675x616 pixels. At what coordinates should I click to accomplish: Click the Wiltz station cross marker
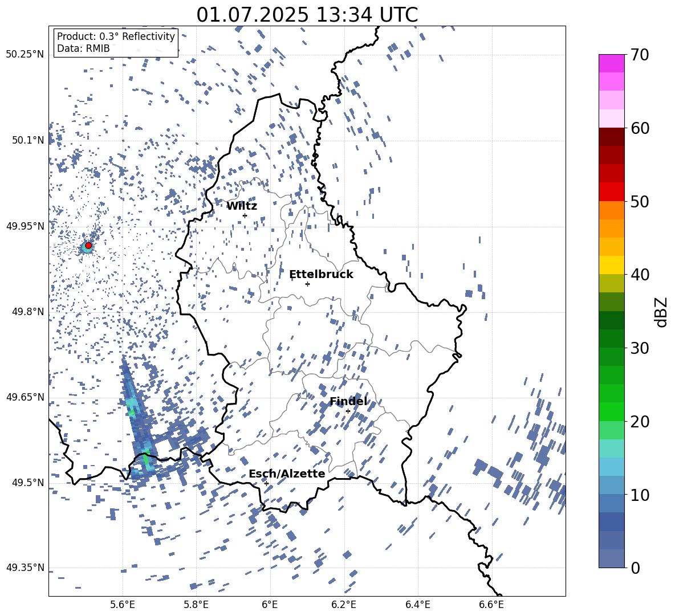click(x=245, y=215)
